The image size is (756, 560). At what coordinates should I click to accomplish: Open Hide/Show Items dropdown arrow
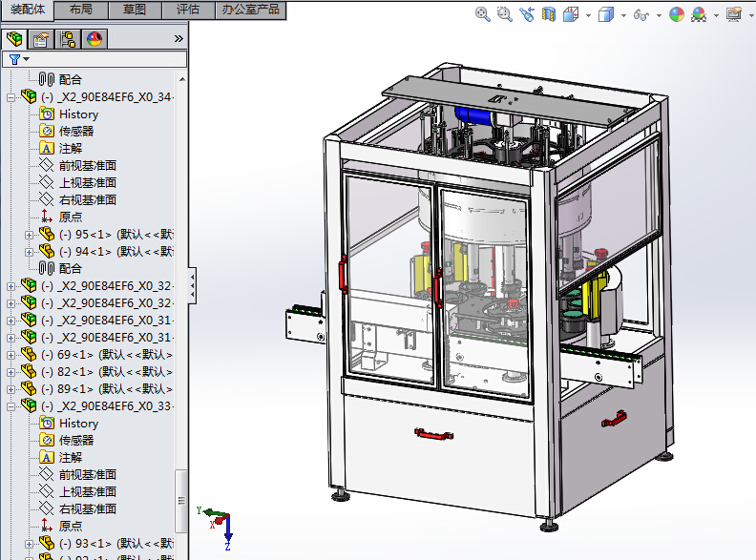click(x=659, y=15)
